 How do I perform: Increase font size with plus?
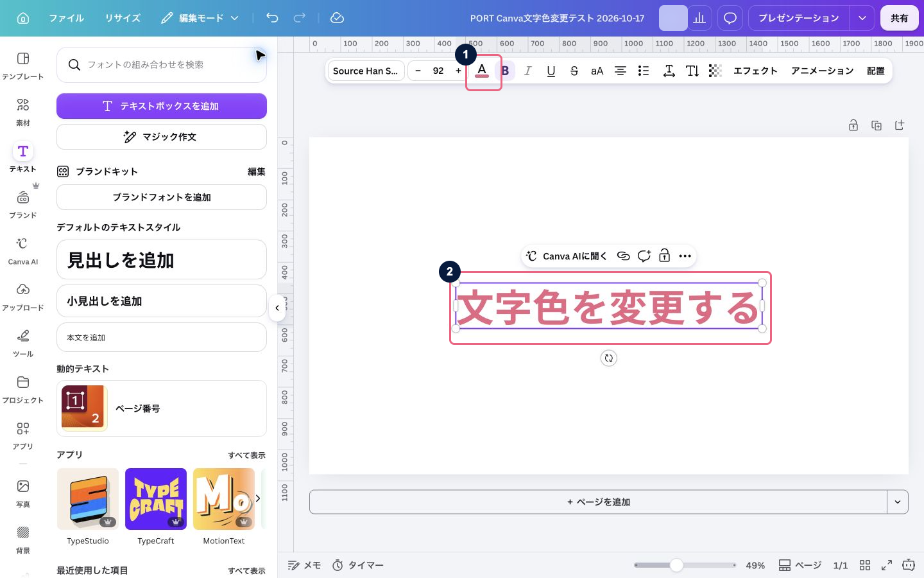[458, 71]
